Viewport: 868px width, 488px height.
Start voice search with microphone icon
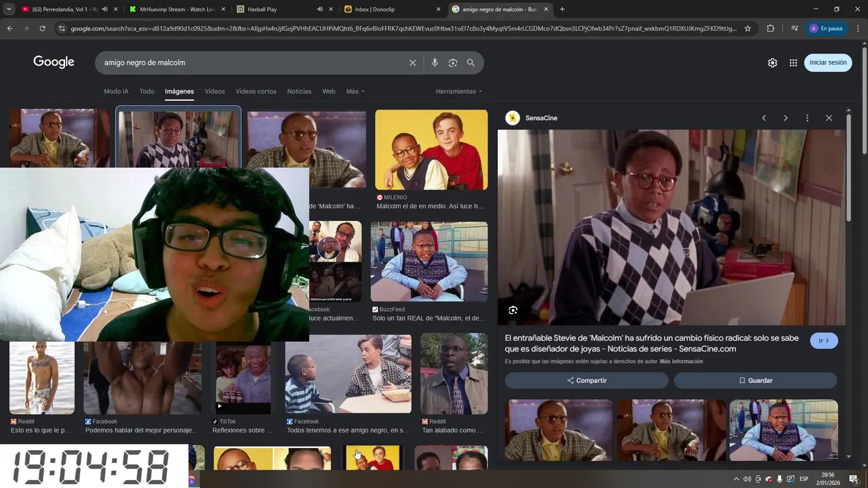pos(435,62)
